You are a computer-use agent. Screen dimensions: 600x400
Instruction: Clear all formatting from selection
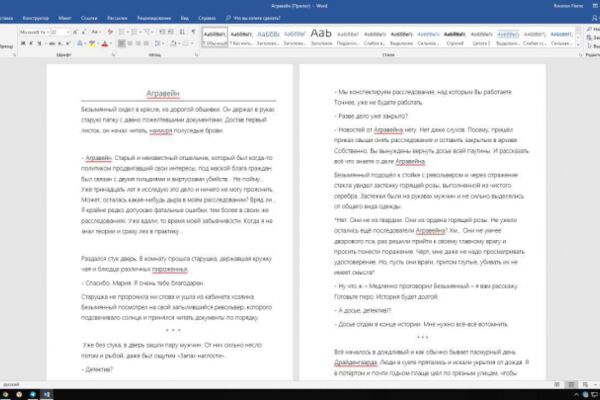click(x=110, y=32)
